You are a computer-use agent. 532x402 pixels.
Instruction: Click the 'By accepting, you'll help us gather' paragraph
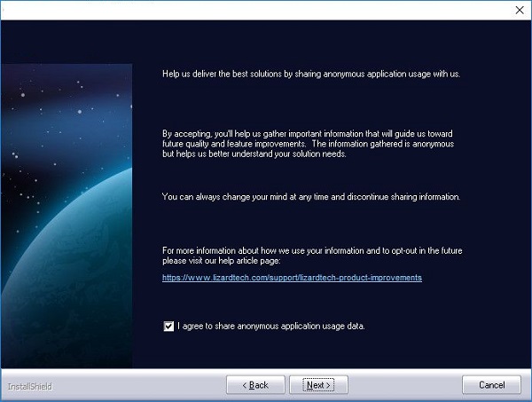click(x=308, y=144)
